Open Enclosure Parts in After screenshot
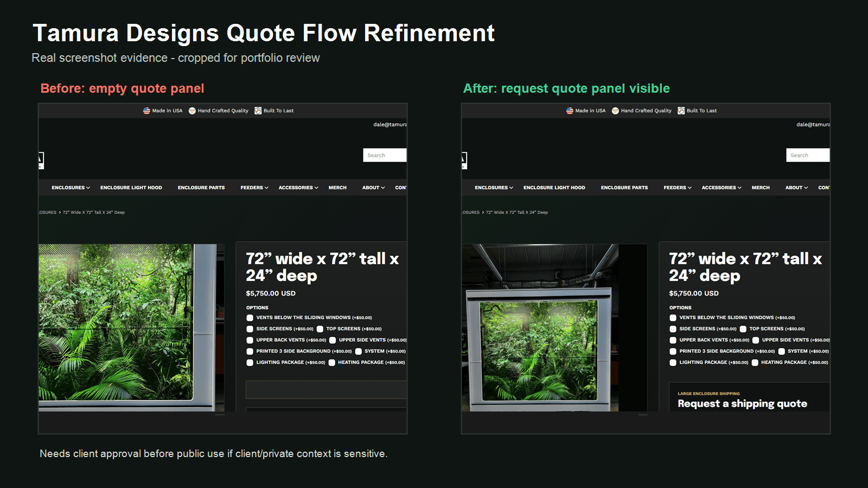Viewport: 868px width, 488px height. (x=624, y=188)
